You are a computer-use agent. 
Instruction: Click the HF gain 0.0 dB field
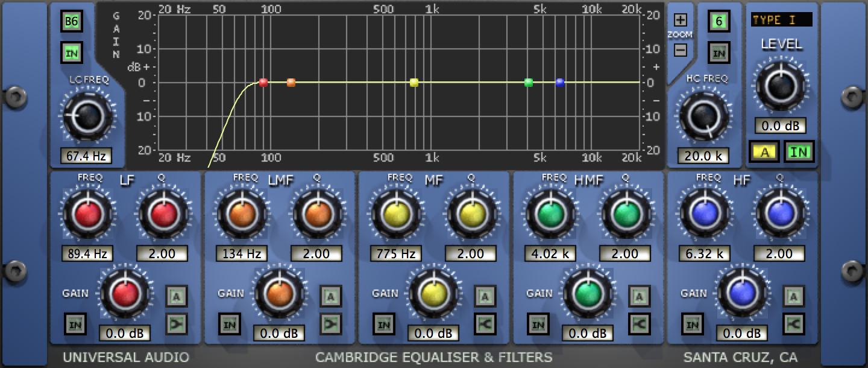pos(742,334)
